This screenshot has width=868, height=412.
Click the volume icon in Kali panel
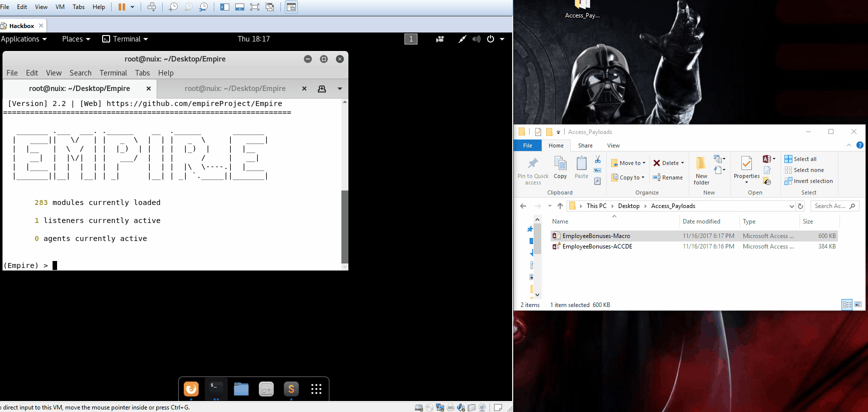pos(476,39)
